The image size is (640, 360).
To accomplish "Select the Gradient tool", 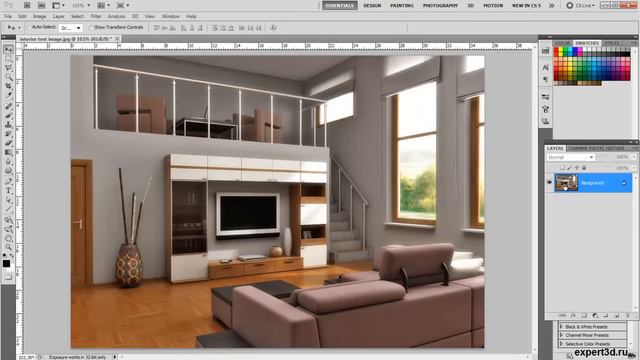I will pos(8,152).
